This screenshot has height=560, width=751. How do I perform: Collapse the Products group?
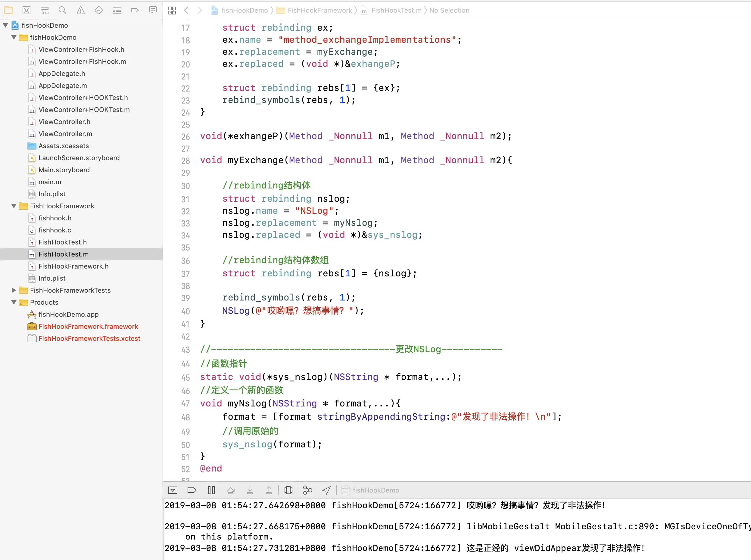pos(14,302)
